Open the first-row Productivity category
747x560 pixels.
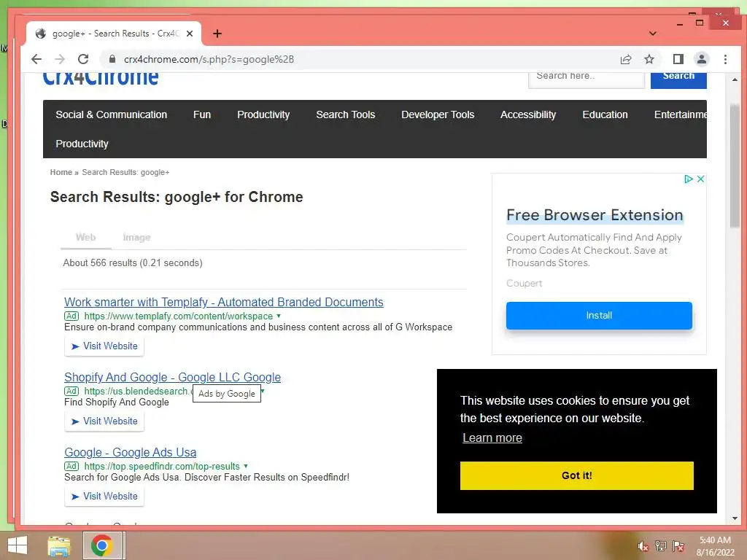(x=263, y=114)
